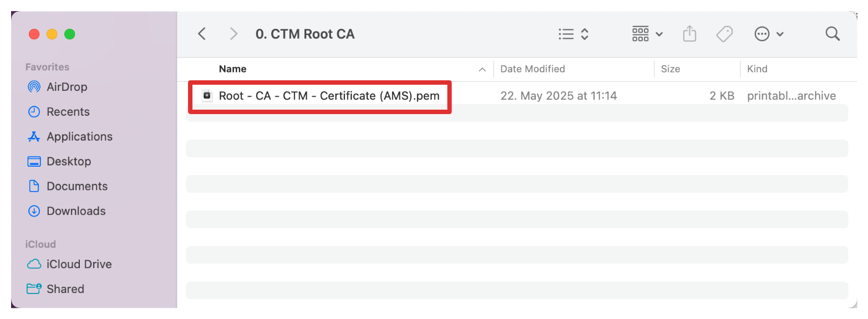
Task: Click the forward navigation arrow
Action: (x=234, y=34)
